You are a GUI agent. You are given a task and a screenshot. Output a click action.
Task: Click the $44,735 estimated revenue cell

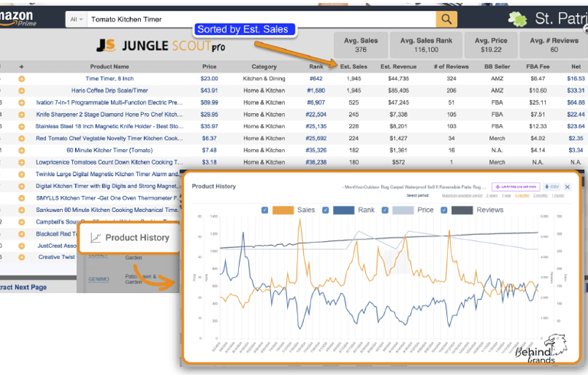398,79
